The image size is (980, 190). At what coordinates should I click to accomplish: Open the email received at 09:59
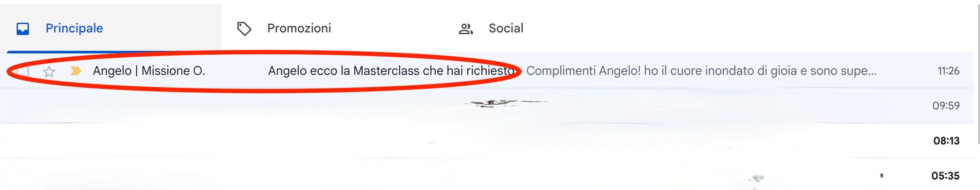tap(487, 106)
